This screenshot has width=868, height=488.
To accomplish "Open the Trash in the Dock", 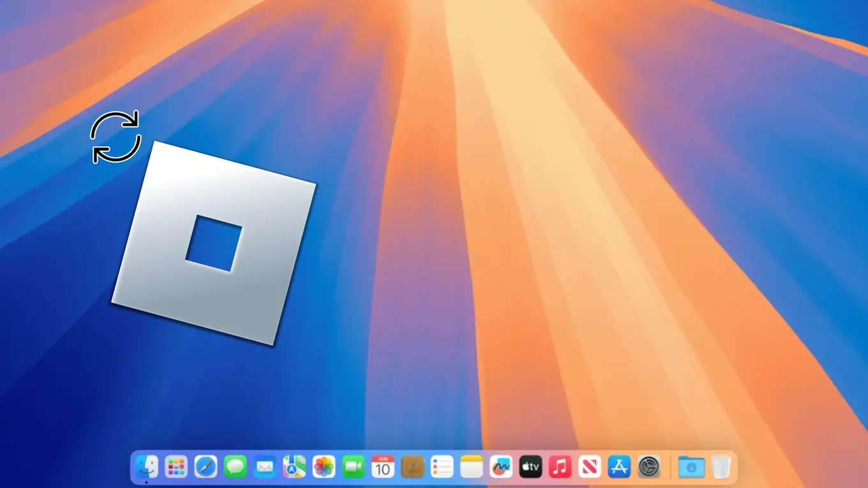I will [721, 467].
